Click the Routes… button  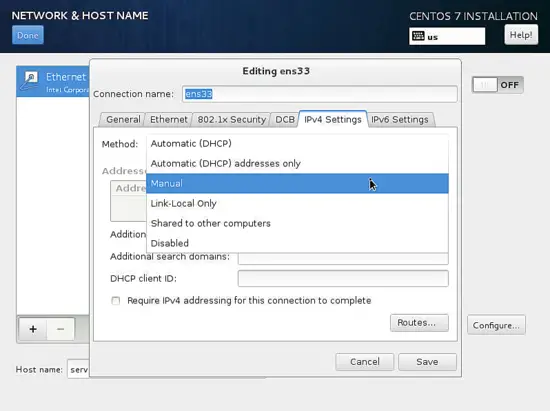(419, 323)
